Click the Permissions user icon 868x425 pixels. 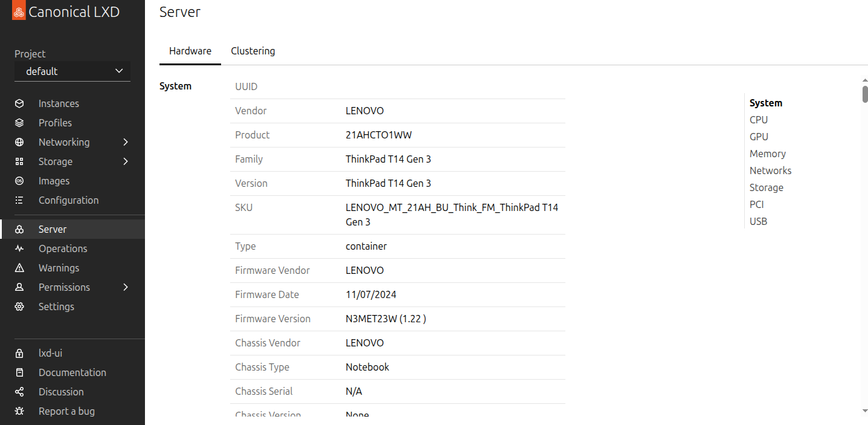(19, 287)
